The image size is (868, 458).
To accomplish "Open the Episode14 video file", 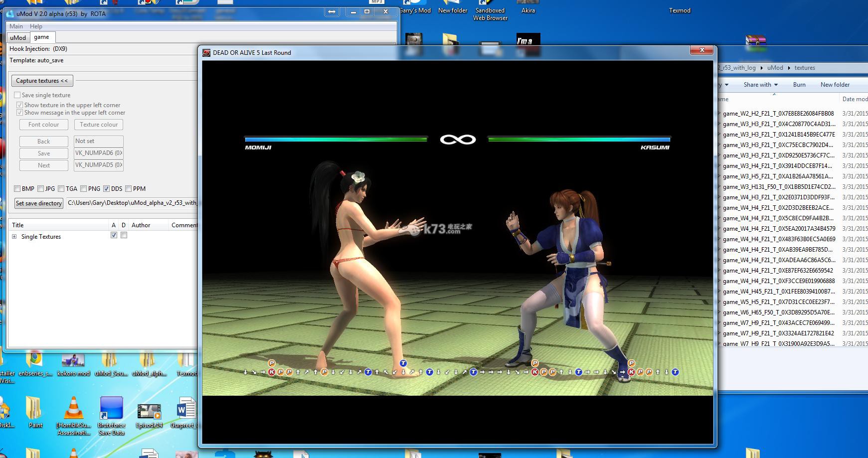I will tap(149, 415).
